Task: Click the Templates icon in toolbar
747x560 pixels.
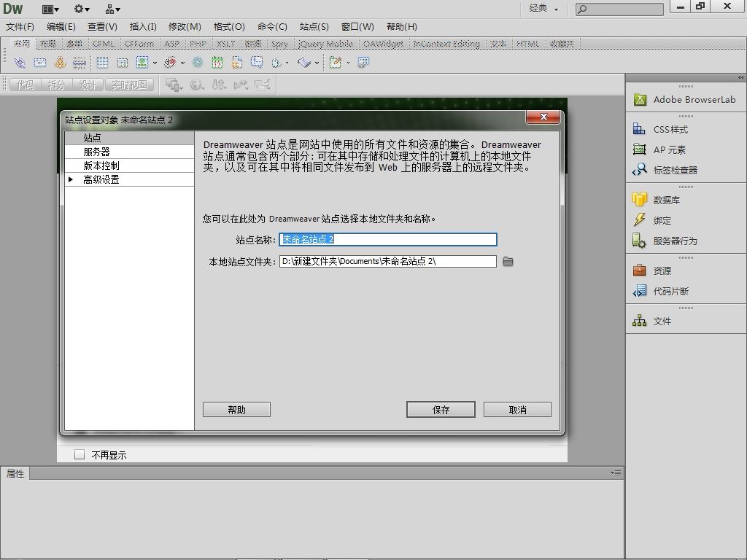Action: 336,62
